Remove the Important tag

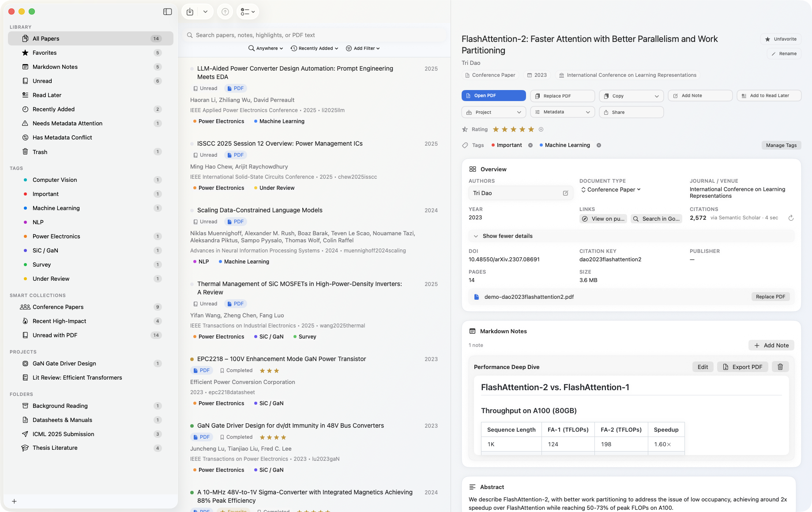point(530,145)
